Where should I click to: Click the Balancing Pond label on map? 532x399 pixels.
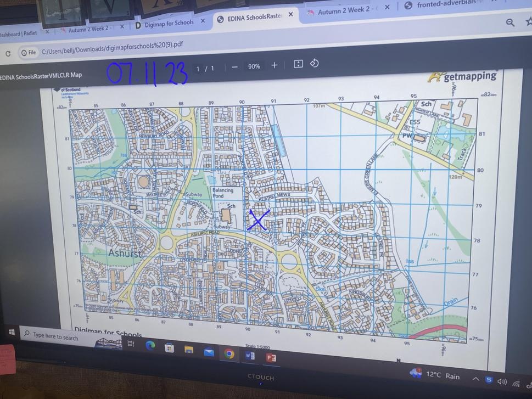click(x=222, y=193)
